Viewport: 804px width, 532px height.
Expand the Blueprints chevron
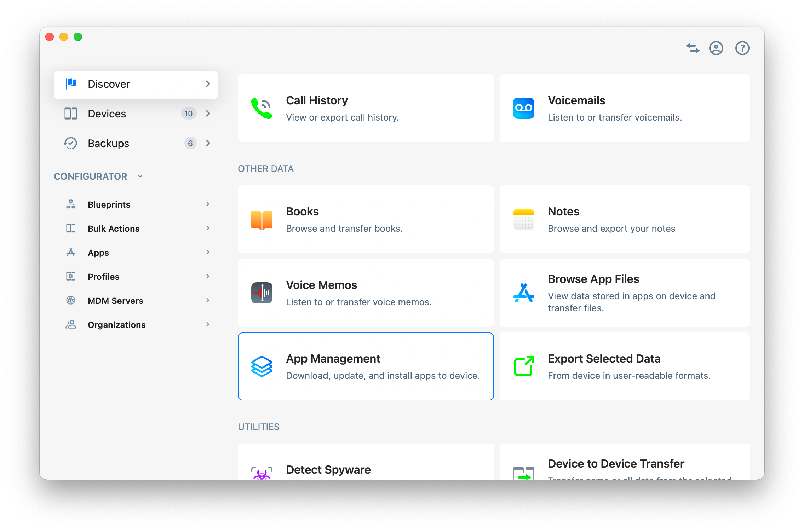[x=208, y=204]
